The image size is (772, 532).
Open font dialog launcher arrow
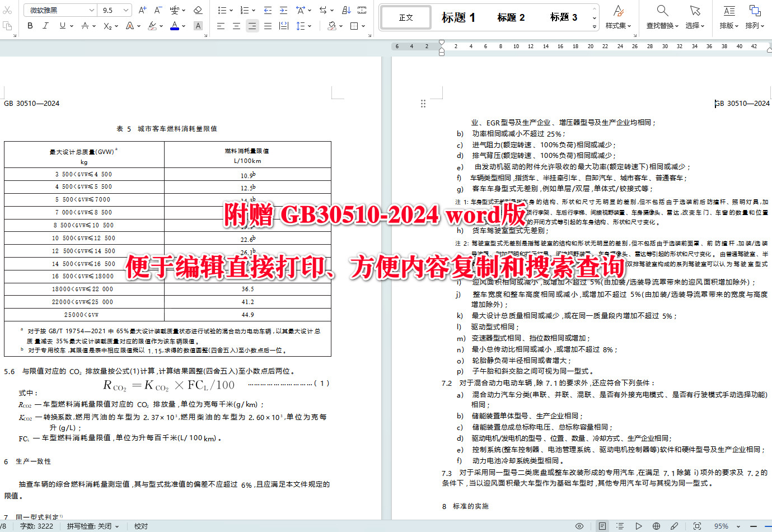(x=206, y=35)
